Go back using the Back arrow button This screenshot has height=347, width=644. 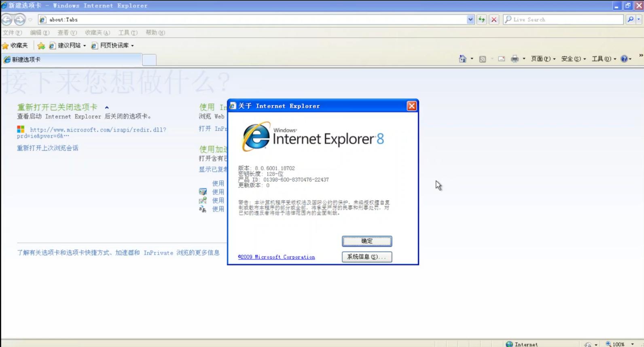tap(7, 19)
